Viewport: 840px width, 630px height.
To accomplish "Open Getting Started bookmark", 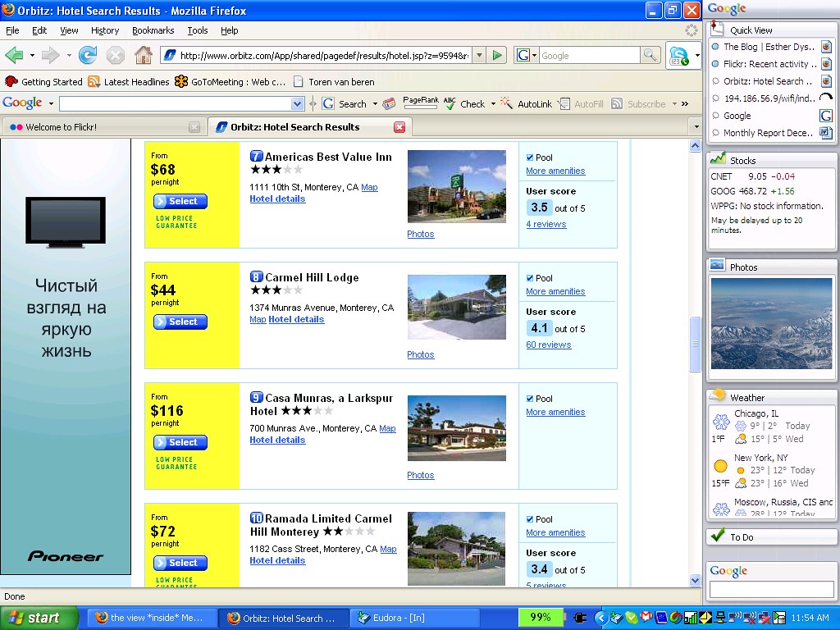I will click(x=43, y=82).
